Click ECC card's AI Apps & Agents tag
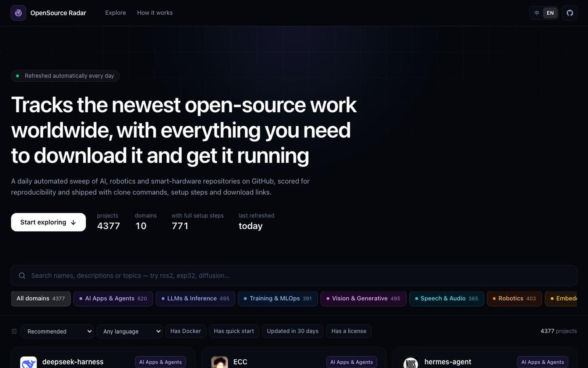 pos(352,362)
